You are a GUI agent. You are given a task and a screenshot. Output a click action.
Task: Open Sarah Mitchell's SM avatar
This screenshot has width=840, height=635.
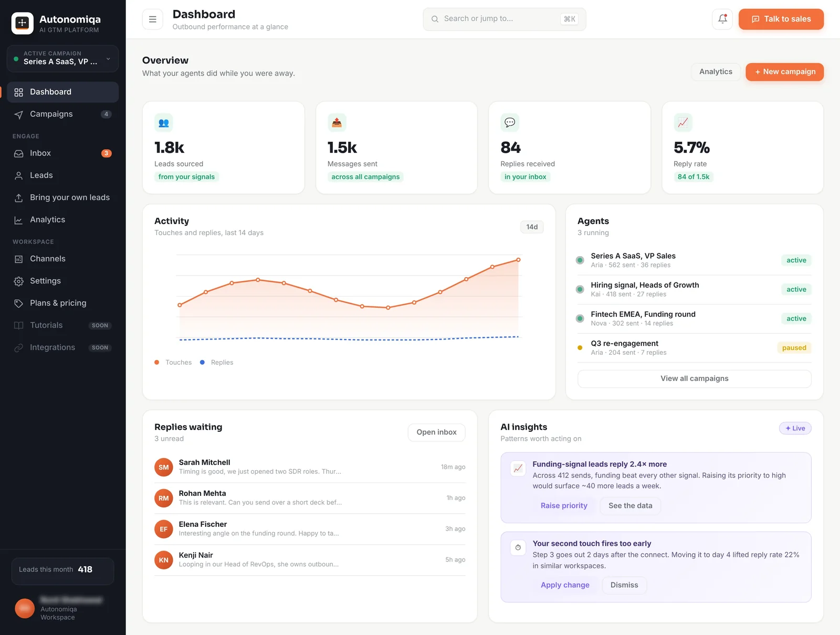pyautogui.click(x=164, y=468)
